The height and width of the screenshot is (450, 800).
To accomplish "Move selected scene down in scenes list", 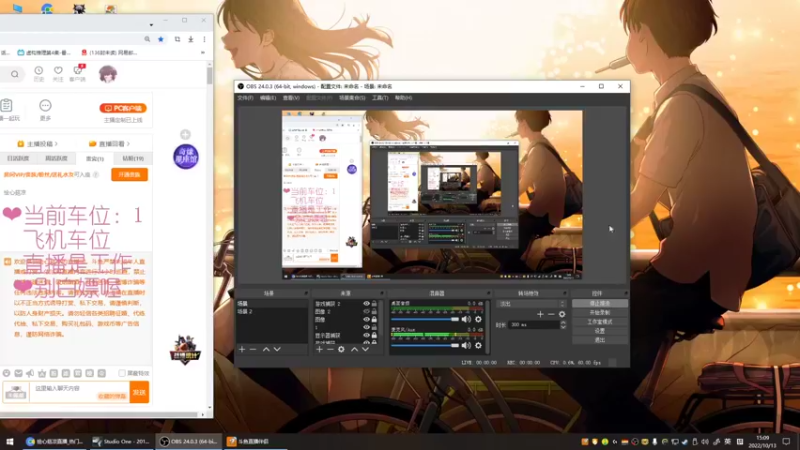I will (x=277, y=349).
